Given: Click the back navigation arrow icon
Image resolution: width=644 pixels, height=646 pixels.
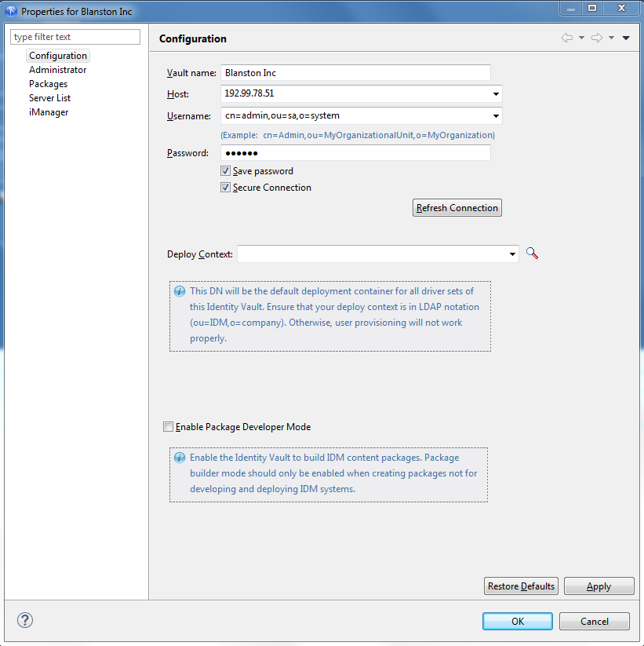Looking at the screenshot, I should pos(567,38).
